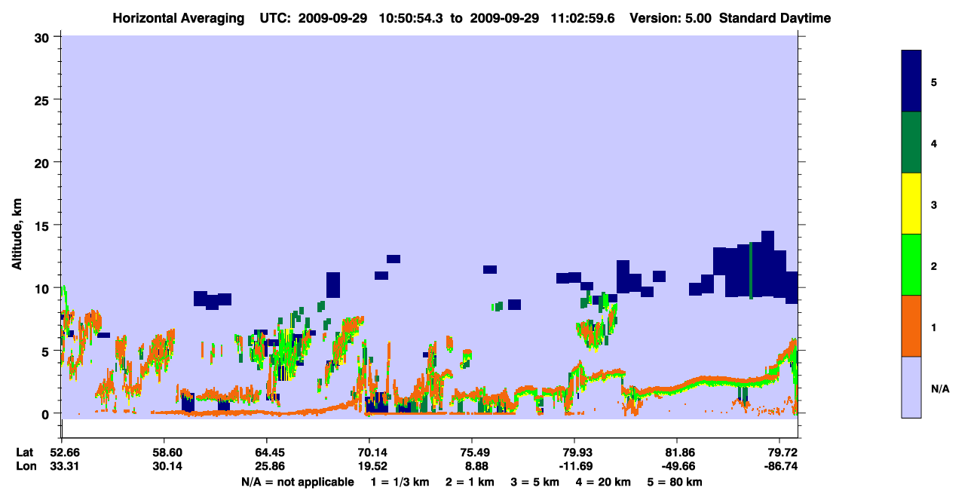Click the 'Horizontal Averaging' title text
The image size is (980, 503).
[177, 18]
